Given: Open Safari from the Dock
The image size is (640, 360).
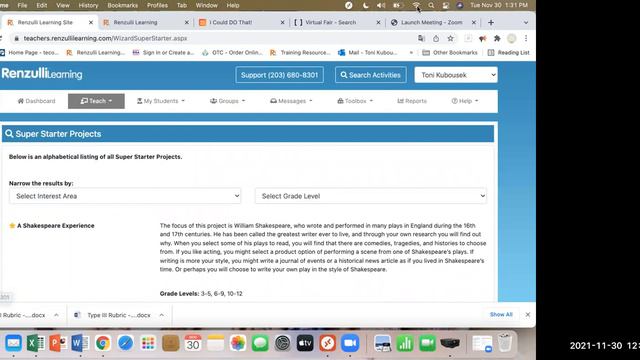Looking at the screenshot, I should (125, 343).
